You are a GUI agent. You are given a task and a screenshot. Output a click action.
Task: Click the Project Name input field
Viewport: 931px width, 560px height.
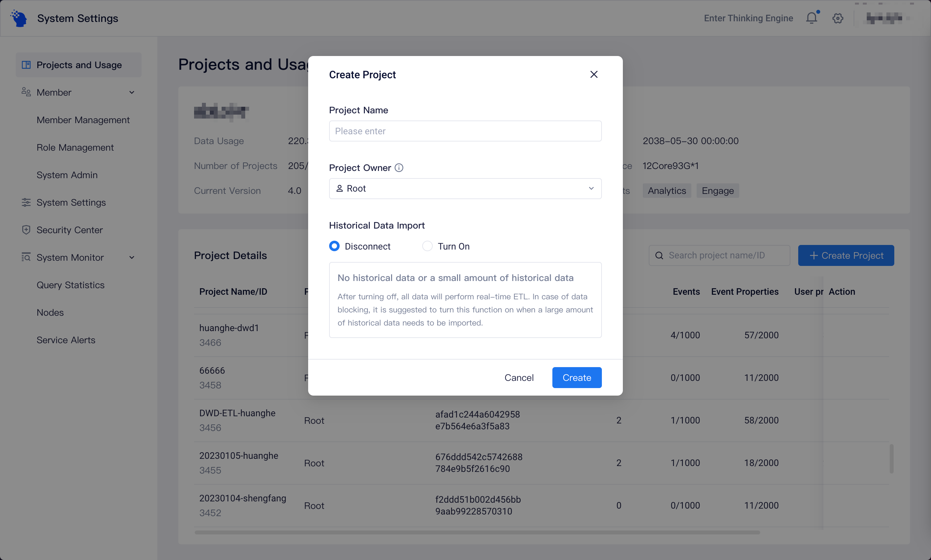click(465, 131)
